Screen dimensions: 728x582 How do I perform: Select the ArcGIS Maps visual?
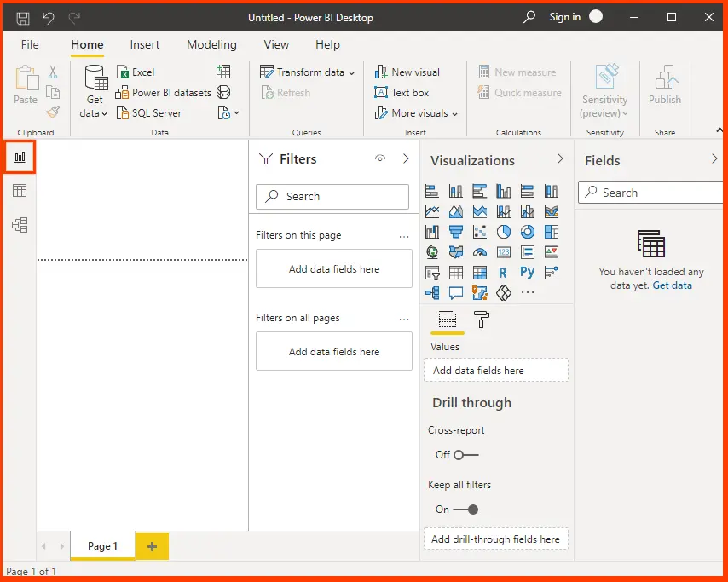480,293
